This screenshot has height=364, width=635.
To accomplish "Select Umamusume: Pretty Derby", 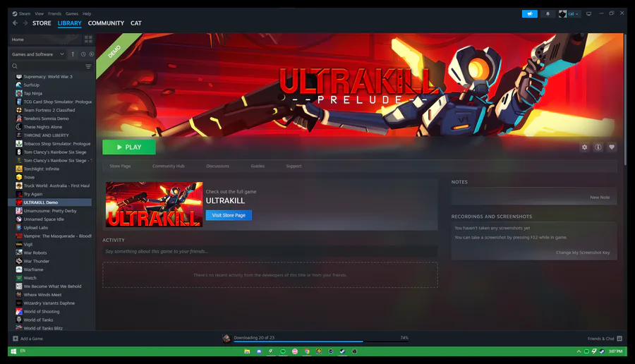I will pyautogui.click(x=52, y=210).
